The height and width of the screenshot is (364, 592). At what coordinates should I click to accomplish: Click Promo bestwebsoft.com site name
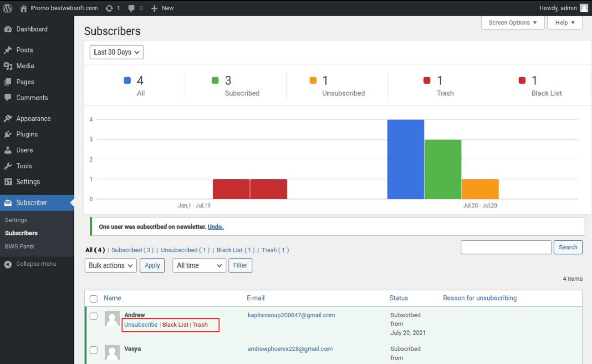click(64, 8)
